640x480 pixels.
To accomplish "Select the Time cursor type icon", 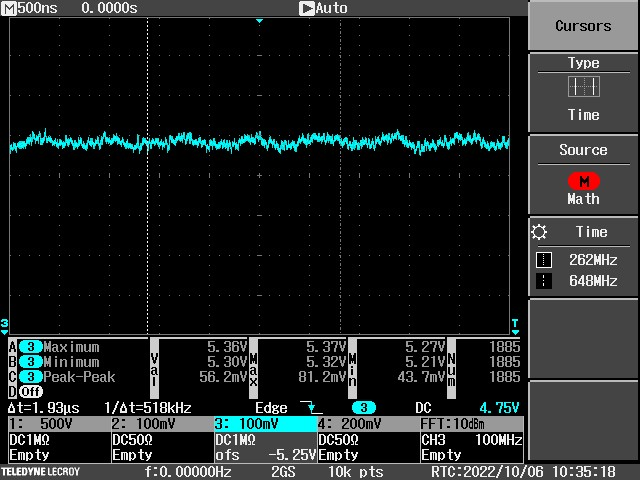I will point(584,87).
